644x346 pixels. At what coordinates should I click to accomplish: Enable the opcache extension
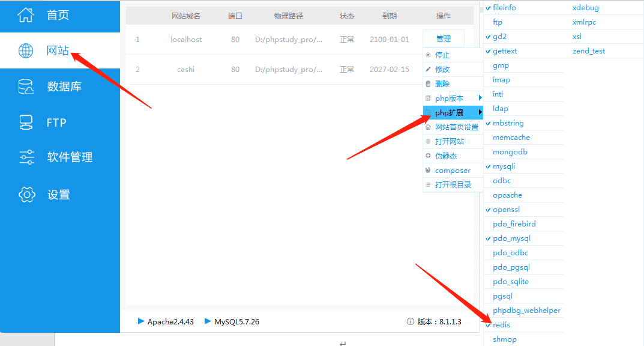tap(507, 195)
